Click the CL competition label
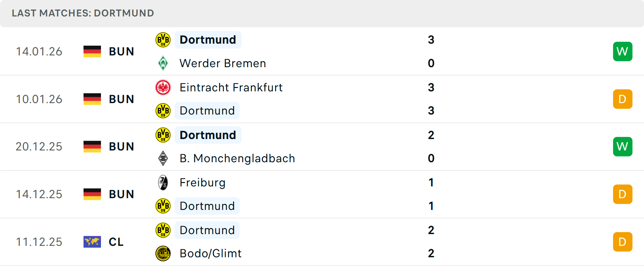 (x=116, y=242)
